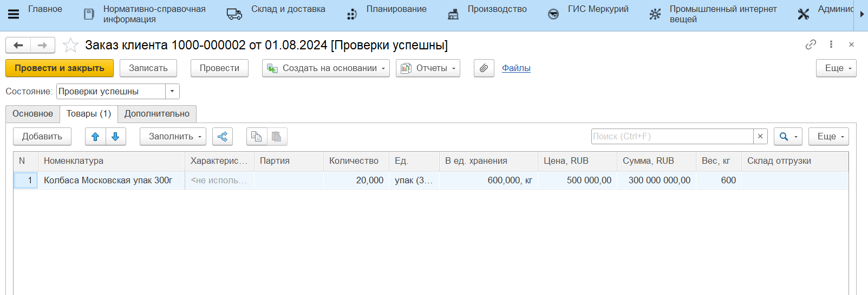Click the Провести и закрыть button
The width and height of the screenshot is (868, 295).
[x=59, y=68]
